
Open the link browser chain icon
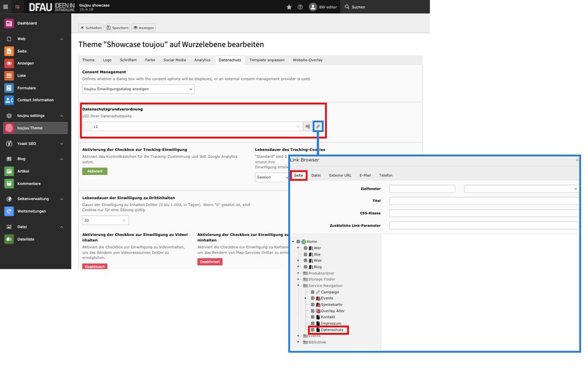point(318,126)
